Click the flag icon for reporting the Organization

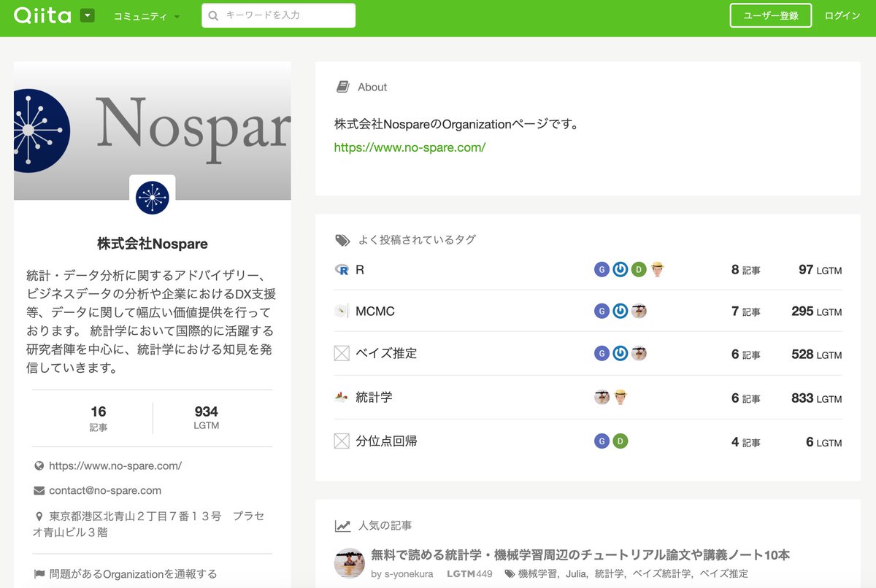pyautogui.click(x=39, y=573)
